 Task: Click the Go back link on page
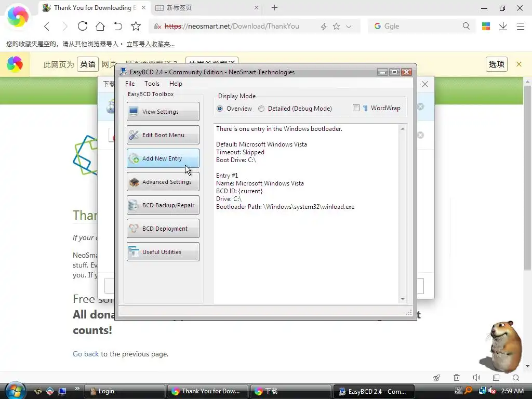point(86,354)
